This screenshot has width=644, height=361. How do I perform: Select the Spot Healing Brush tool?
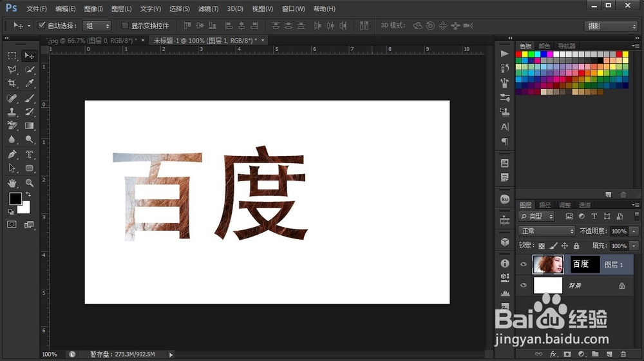pos(12,98)
